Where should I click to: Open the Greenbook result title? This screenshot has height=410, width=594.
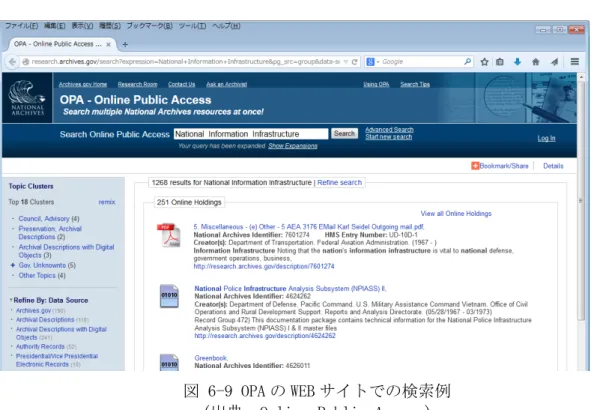[211, 358]
